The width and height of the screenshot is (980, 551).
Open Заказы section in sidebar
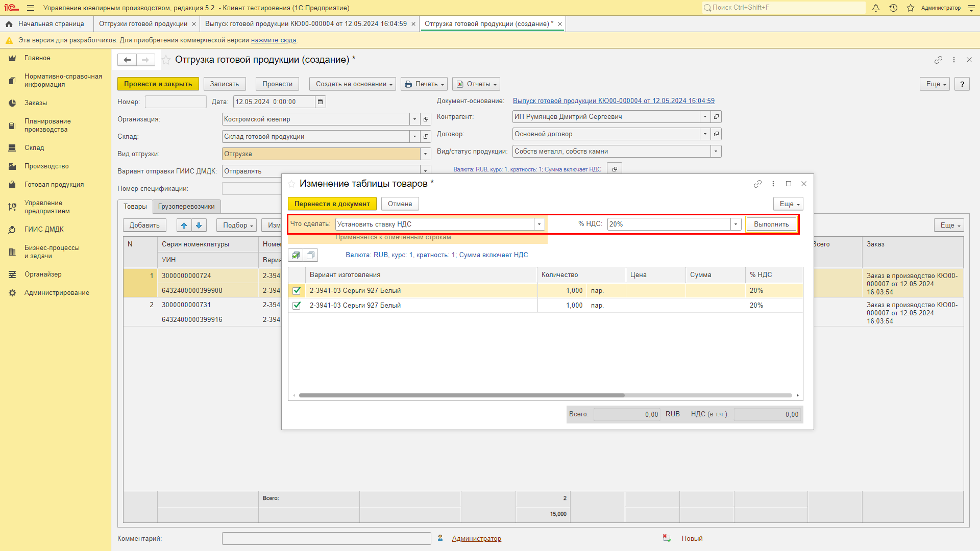click(36, 103)
